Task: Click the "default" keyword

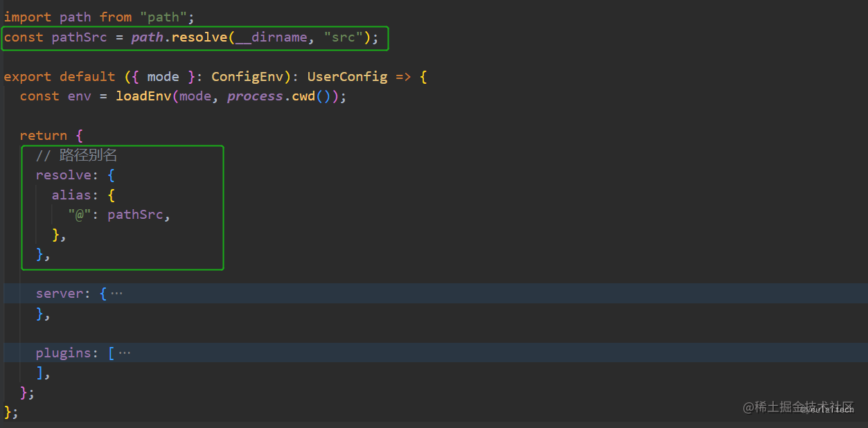Action: [87, 77]
